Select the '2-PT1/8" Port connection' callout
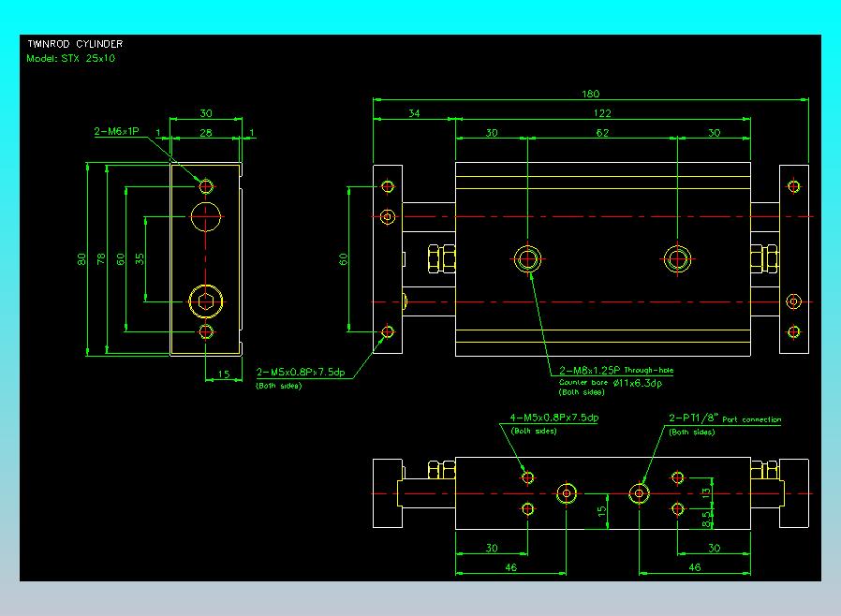The height and width of the screenshot is (616, 841). pos(725,418)
